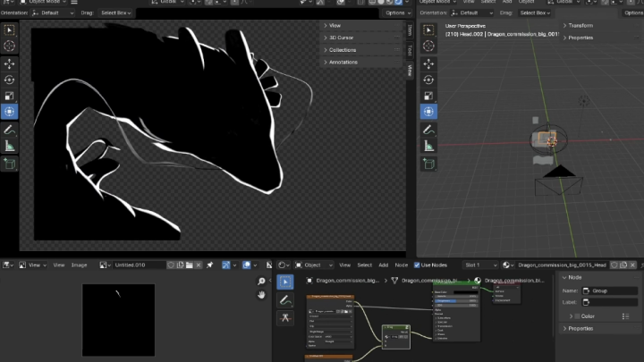Click the pan hand icon in image editor
Viewport: 644px width, 362px height.
tap(261, 295)
